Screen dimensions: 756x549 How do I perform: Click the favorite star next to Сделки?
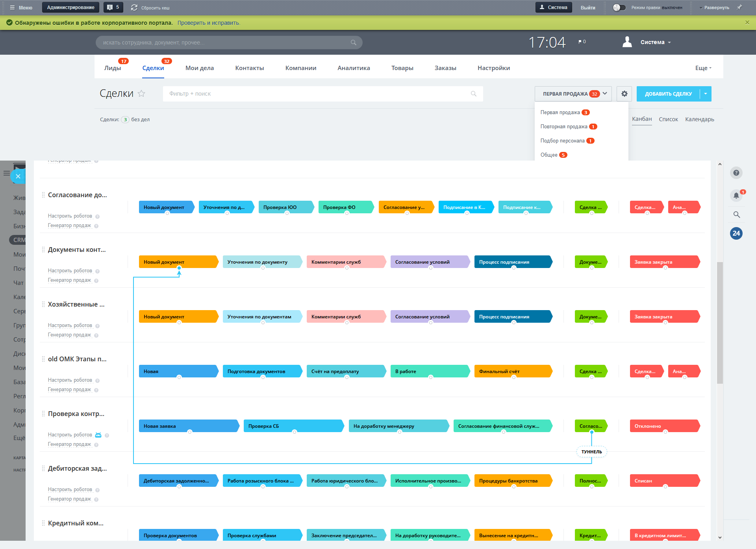(141, 94)
